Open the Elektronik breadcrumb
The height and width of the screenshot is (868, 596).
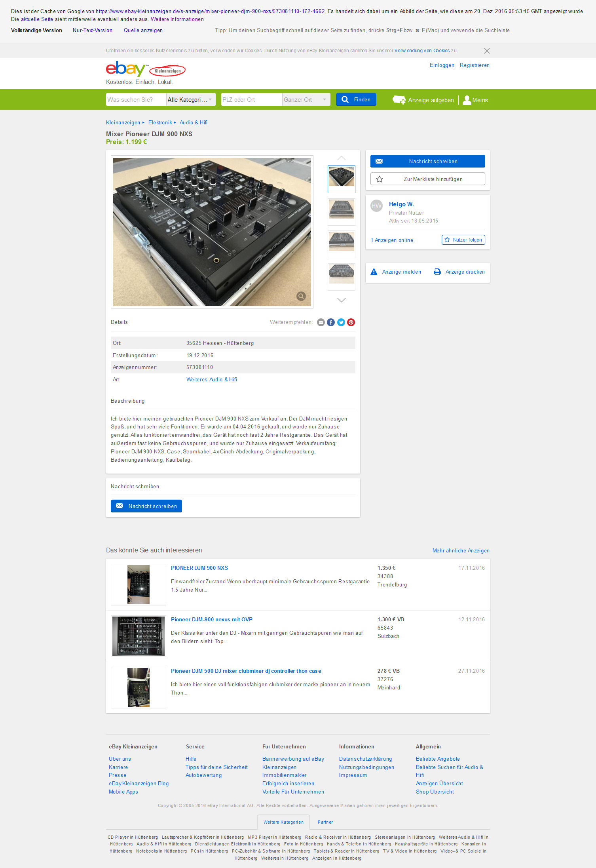point(160,122)
